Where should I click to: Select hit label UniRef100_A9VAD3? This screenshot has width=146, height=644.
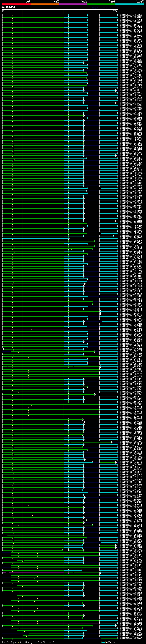[131, 75]
